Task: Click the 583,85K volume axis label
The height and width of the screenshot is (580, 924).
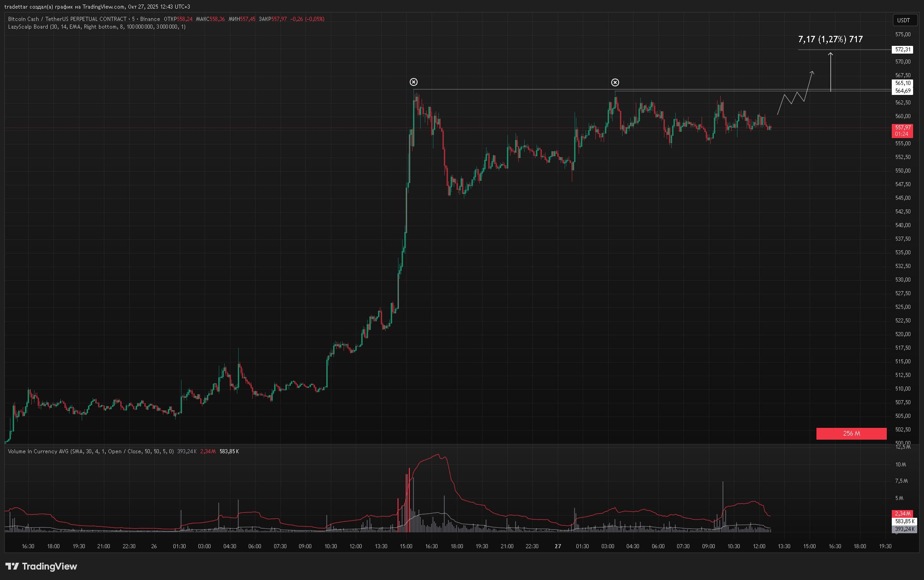Action: 904,521
